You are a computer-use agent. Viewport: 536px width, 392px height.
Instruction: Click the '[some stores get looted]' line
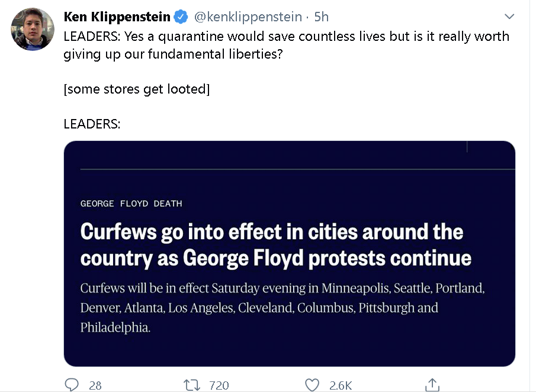tap(137, 89)
